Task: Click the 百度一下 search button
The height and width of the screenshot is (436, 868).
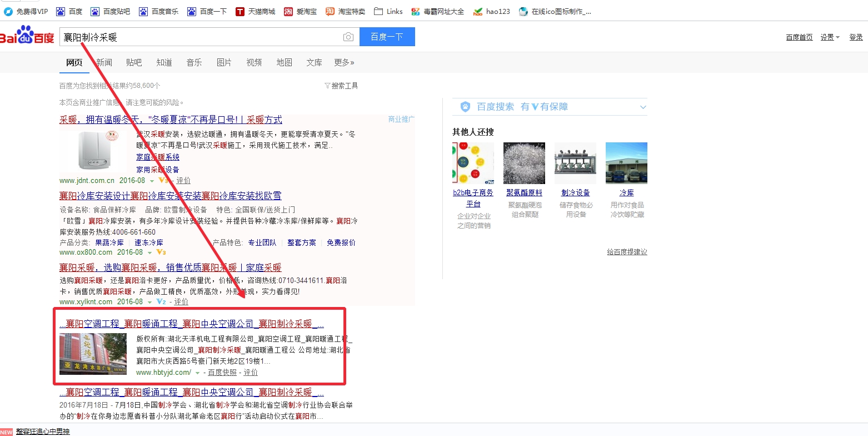Action: (x=387, y=37)
